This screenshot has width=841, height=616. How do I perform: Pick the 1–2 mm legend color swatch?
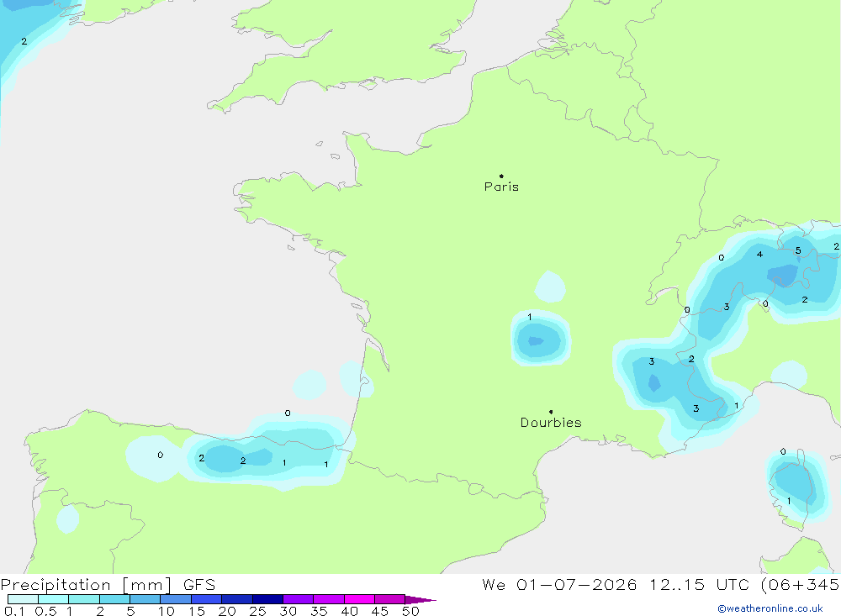pyautogui.click(x=83, y=599)
